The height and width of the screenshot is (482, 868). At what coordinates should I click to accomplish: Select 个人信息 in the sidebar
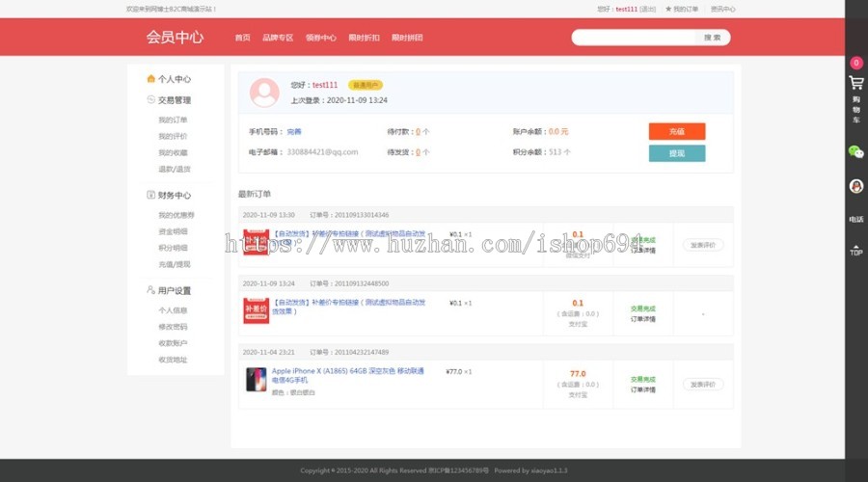coord(173,310)
